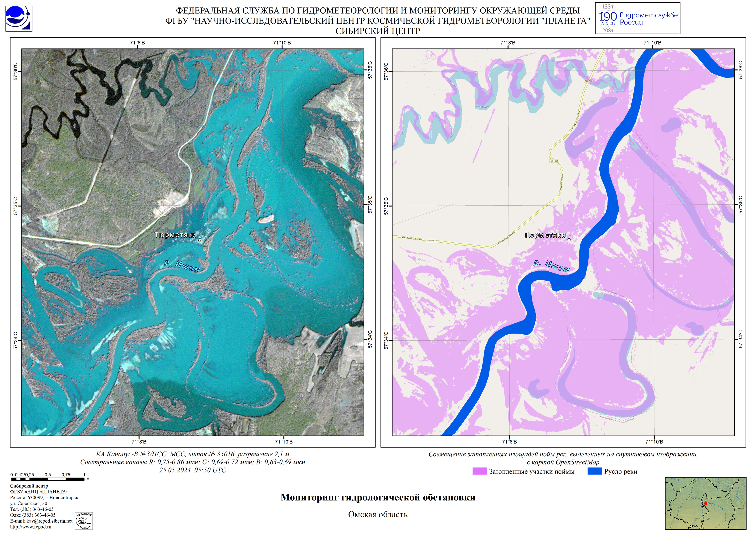The width and height of the screenshot is (756, 535).
Task: Click the 'р. Ишим' river label on the flood map
Action: click(x=551, y=266)
